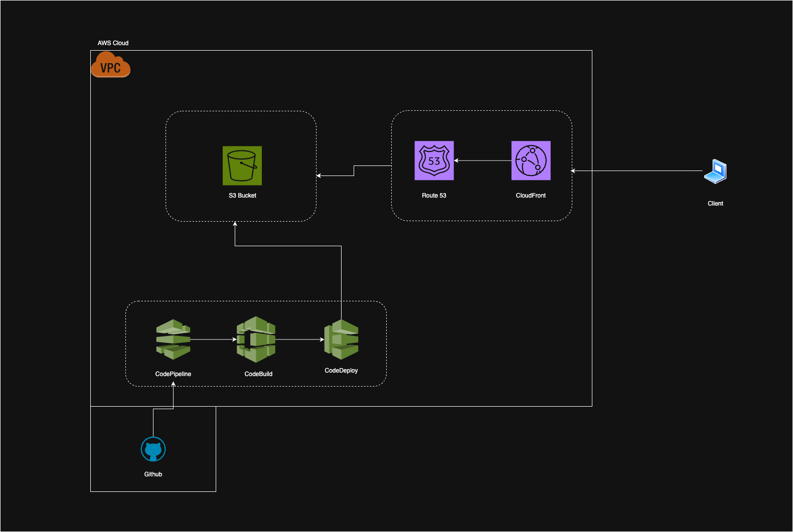Screen dimensions: 793x532
Task: Click the CloudFront text label
Action: coord(531,196)
